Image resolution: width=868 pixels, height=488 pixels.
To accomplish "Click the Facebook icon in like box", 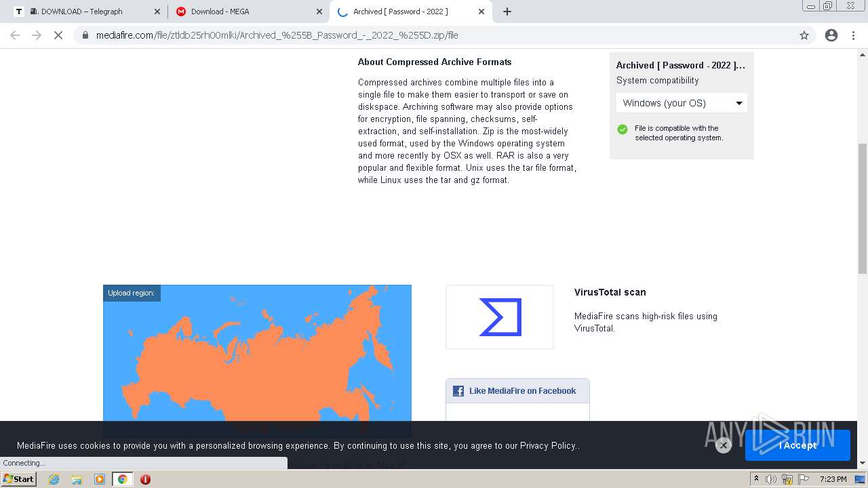I will (458, 391).
